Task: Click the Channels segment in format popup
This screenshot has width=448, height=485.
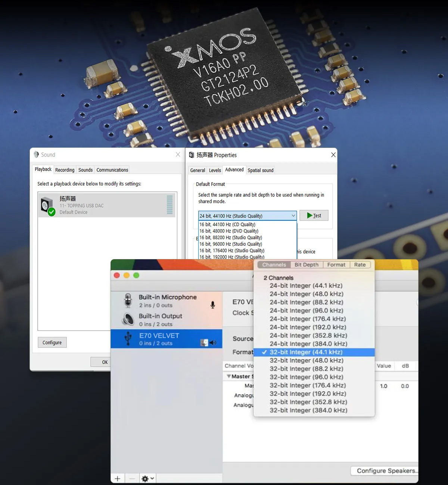Action: pos(274,265)
